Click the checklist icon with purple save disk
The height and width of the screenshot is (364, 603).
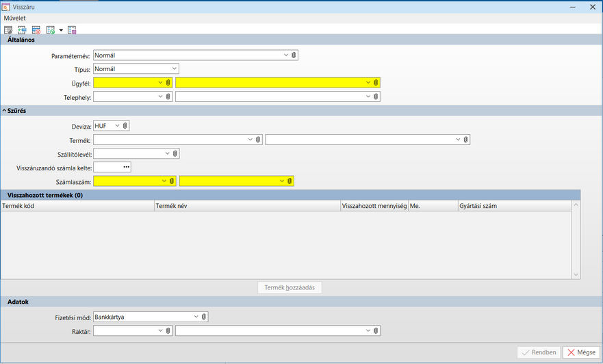click(72, 30)
